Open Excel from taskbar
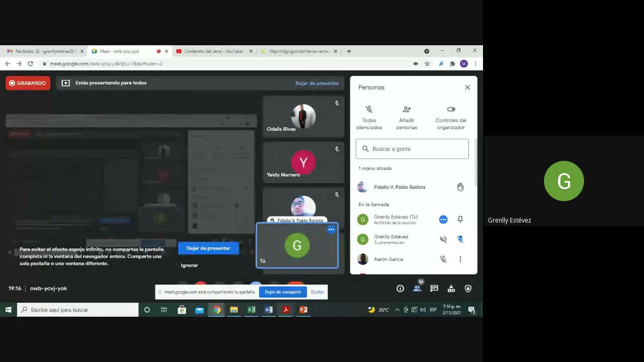This screenshot has height=362, width=644. click(x=251, y=310)
